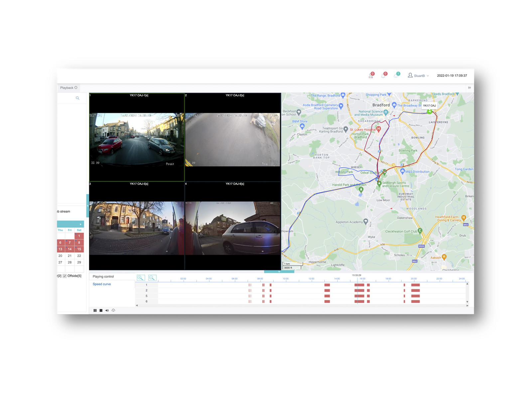532x399 pixels.
Task: Open the search magnifier in left panel
Action: pos(77,98)
